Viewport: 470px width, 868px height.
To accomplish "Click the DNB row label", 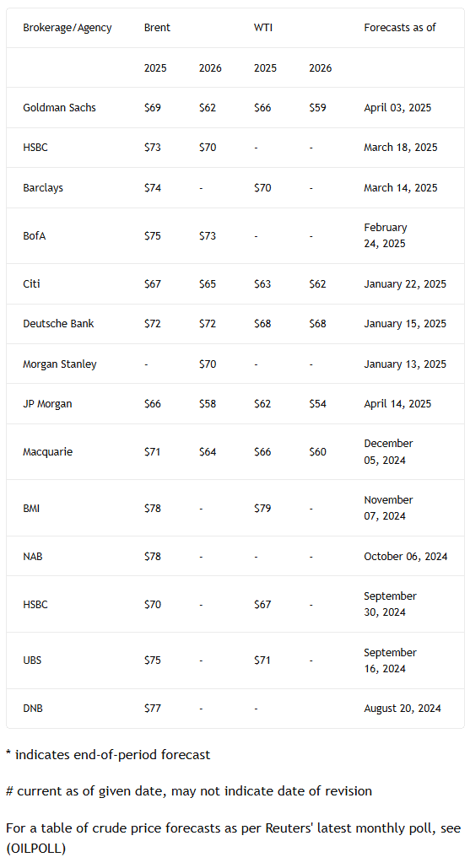I will click(x=31, y=708).
